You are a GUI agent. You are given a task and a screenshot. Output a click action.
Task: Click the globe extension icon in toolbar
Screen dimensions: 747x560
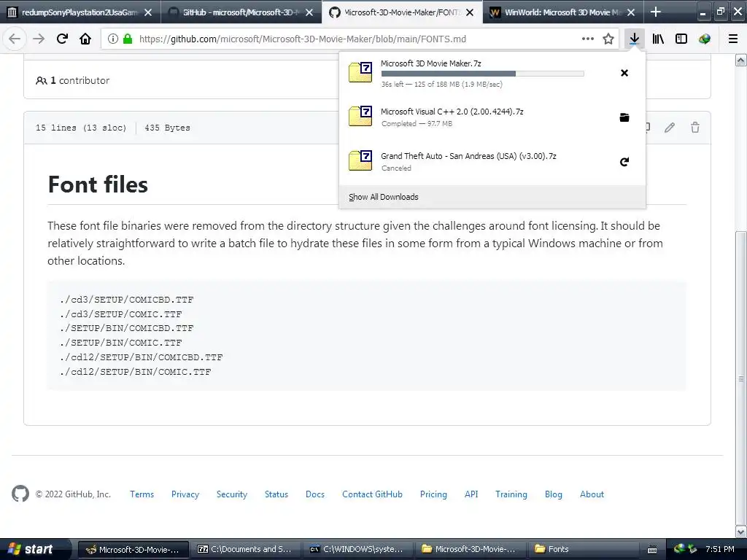point(705,39)
